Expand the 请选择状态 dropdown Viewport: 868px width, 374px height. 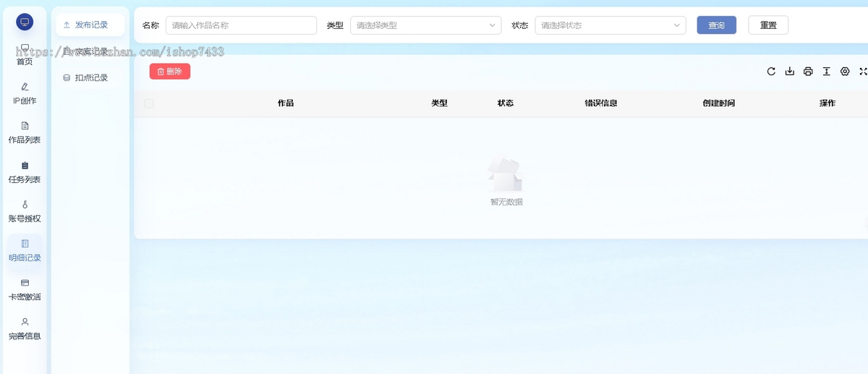coord(610,25)
